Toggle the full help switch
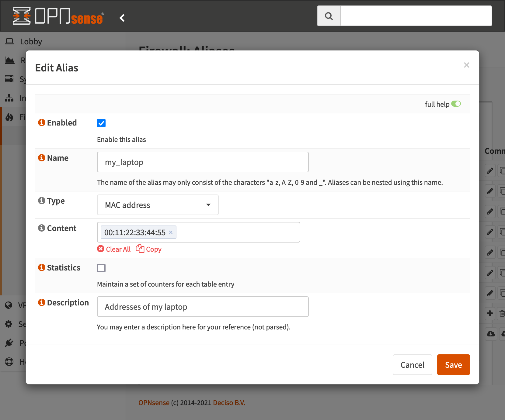 coord(456,104)
